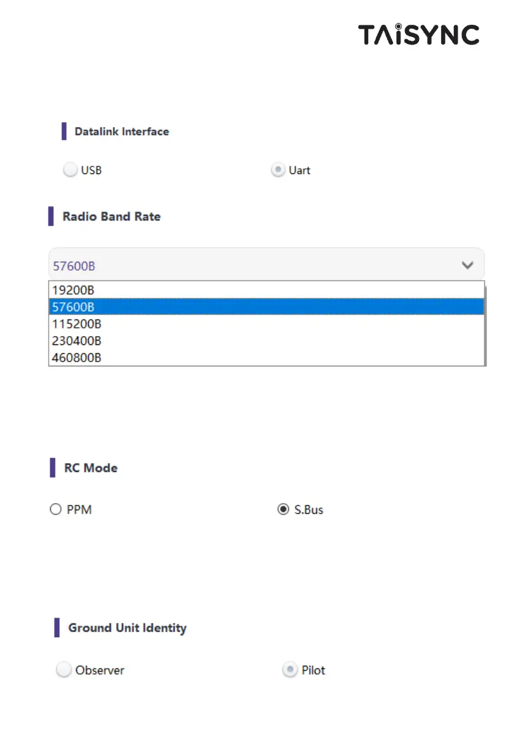
Task: Click the Taisync logo
Action: pyautogui.click(x=418, y=34)
